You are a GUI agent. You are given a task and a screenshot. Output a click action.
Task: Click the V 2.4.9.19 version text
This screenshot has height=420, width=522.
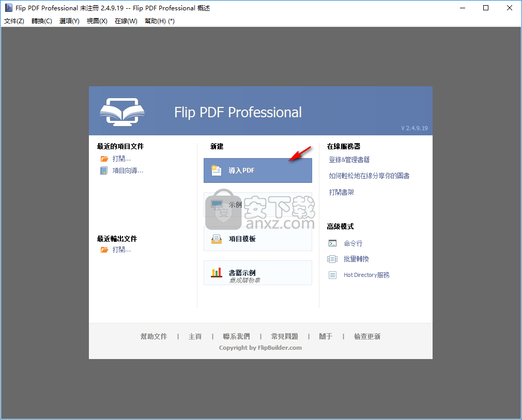pyautogui.click(x=414, y=128)
